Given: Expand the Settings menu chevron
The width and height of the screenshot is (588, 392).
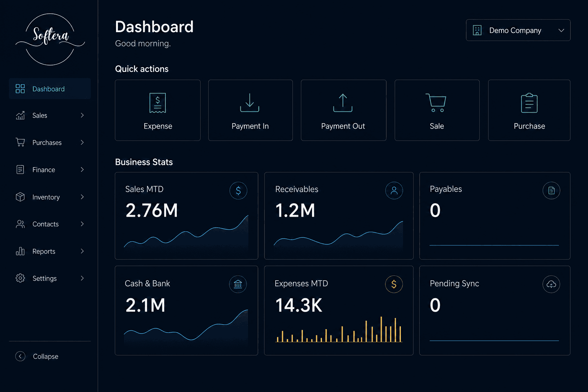Looking at the screenshot, I should (x=82, y=278).
